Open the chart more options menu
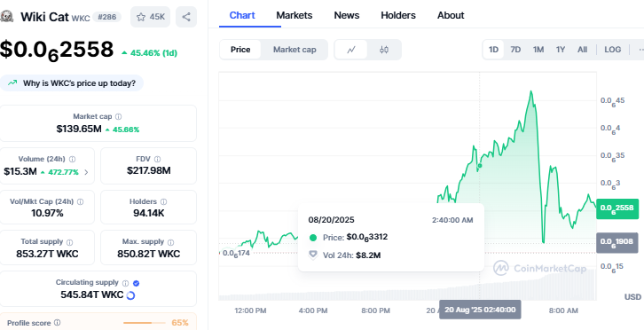The height and width of the screenshot is (330, 644). click(x=640, y=50)
